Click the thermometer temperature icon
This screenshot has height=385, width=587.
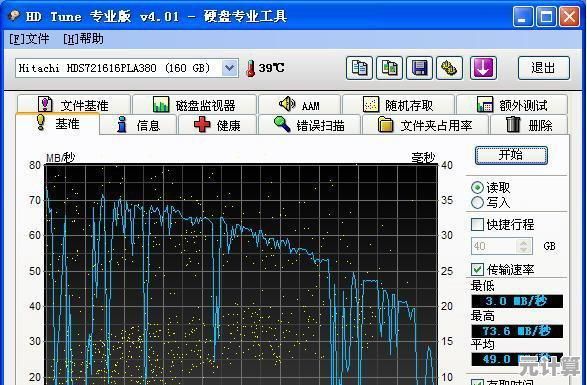pos(250,68)
